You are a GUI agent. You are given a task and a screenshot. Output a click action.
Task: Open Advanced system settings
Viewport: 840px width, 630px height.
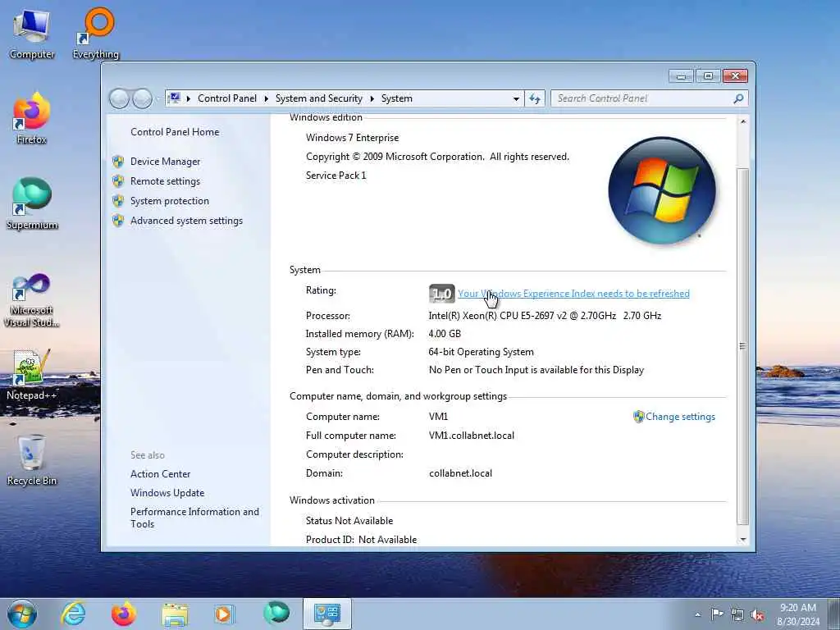186,221
